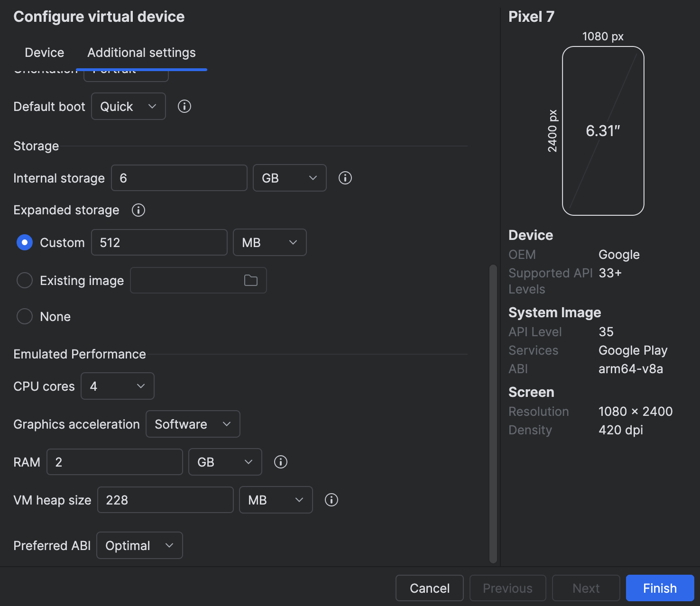Select the None expanded storage option

tap(25, 316)
